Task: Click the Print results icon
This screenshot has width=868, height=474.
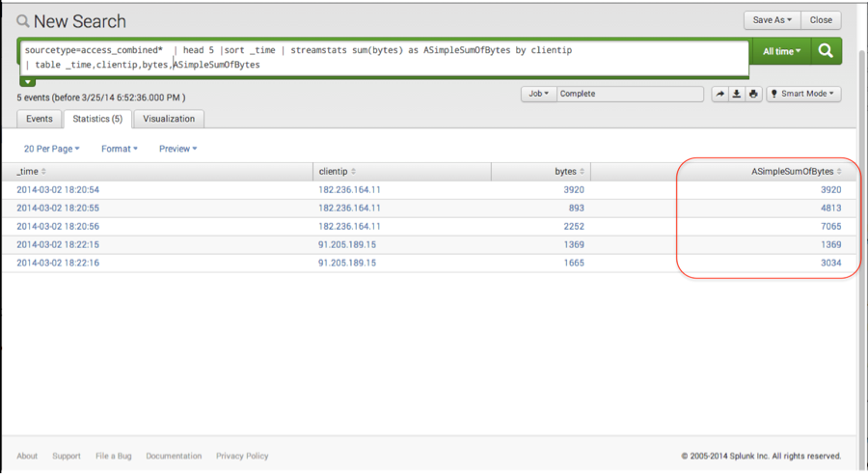Action: pyautogui.click(x=754, y=94)
